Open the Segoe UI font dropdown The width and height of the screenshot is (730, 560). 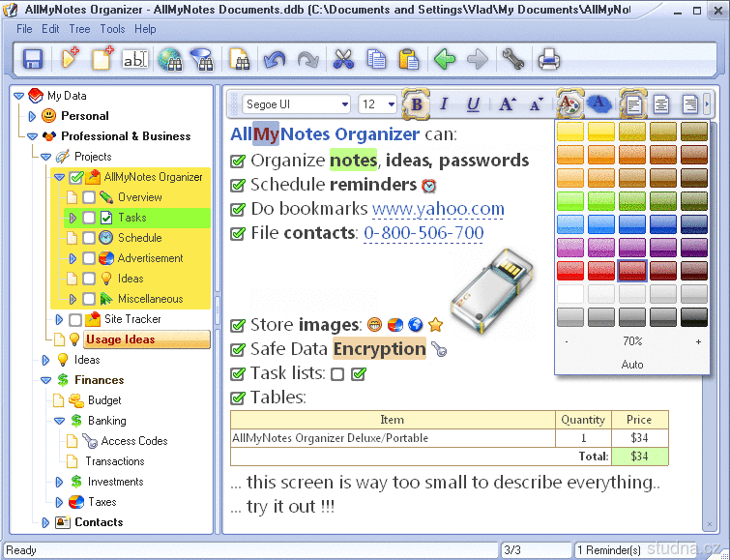(345, 104)
